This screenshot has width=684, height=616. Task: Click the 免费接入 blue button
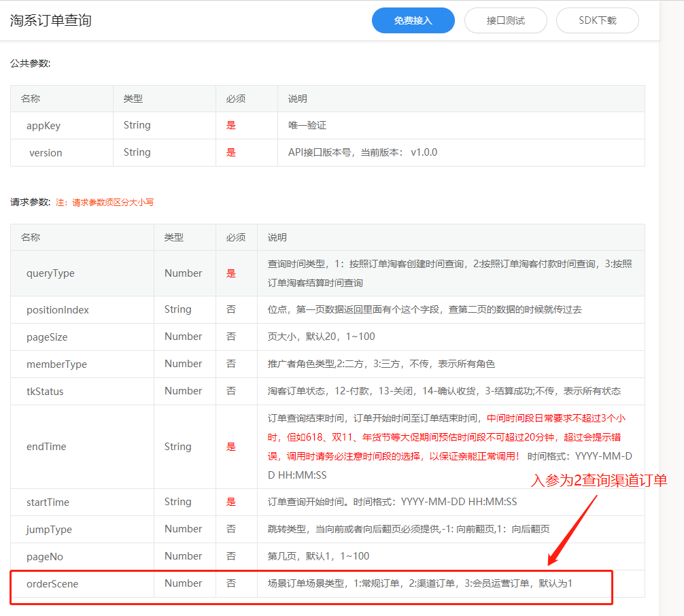coord(413,20)
